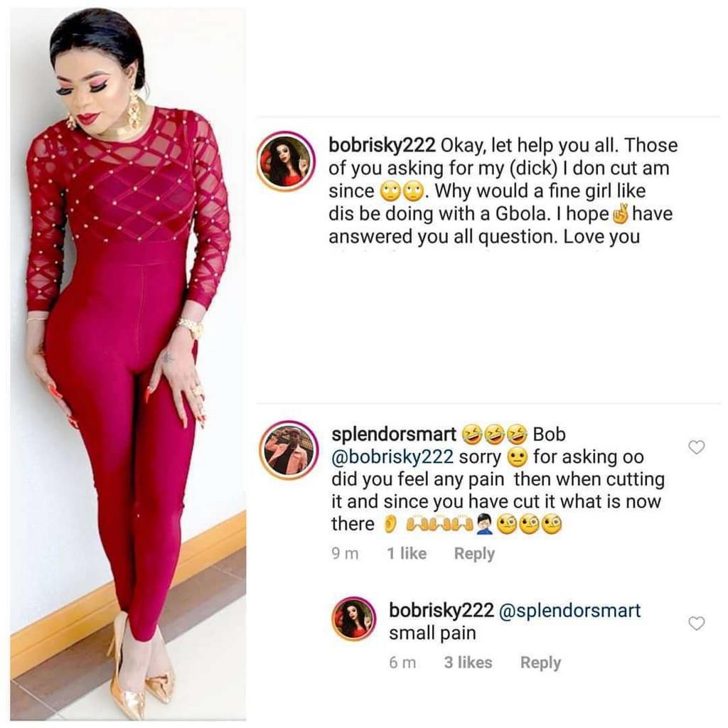This screenshot has width=728, height=728.
Task: Click the bobrisky222 username in the caption
Action: coord(382,145)
